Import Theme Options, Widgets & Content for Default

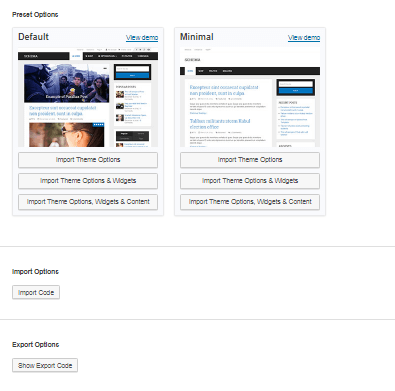[88, 202]
